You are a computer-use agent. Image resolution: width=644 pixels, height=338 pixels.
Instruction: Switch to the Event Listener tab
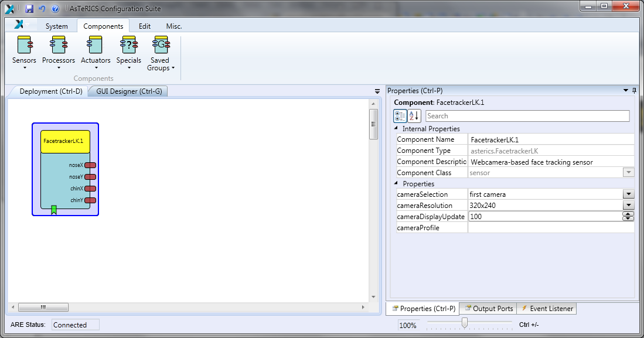(x=547, y=309)
